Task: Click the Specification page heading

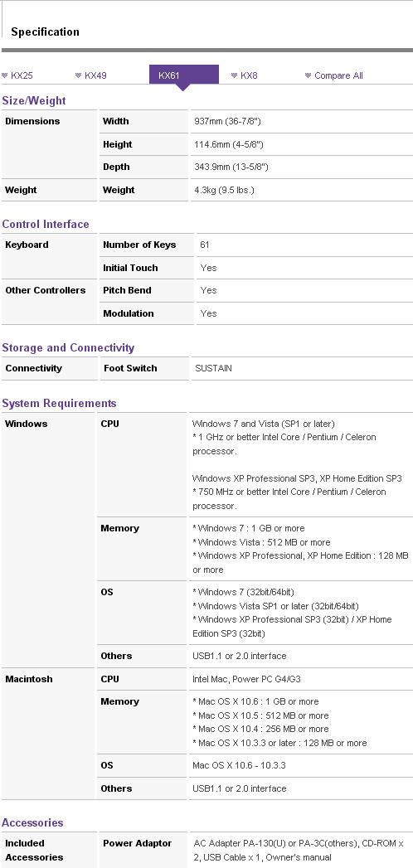Action: (x=45, y=32)
